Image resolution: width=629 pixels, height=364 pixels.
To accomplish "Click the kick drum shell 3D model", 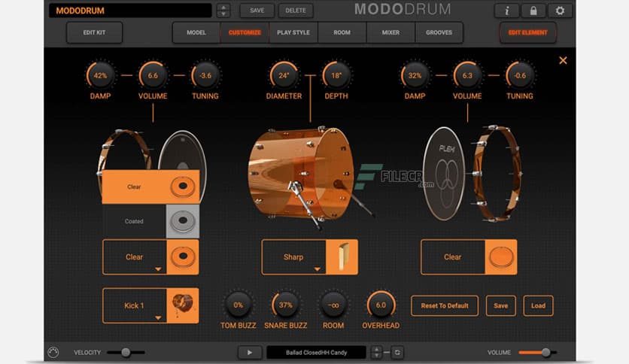I will point(301,174).
